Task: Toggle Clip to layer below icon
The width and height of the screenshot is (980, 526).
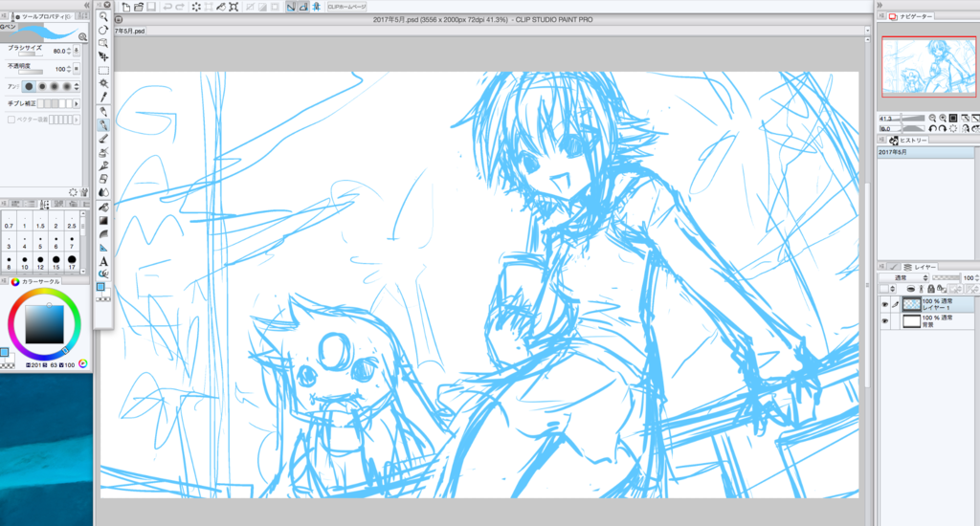Action: (x=911, y=289)
